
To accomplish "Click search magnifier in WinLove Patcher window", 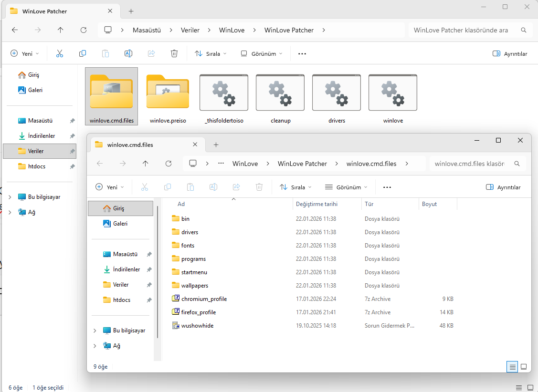I will coord(524,30).
